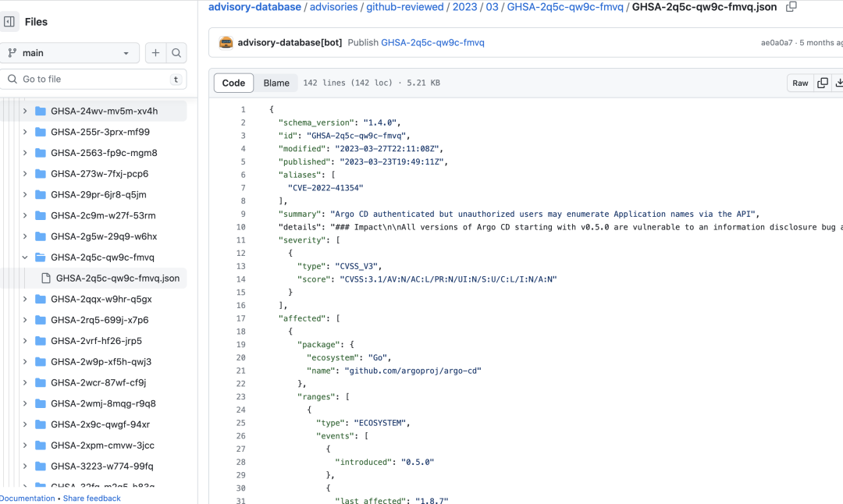This screenshot has height=504, width=843.
Task: Click line number 9 in code
Action: pos(243,214)
